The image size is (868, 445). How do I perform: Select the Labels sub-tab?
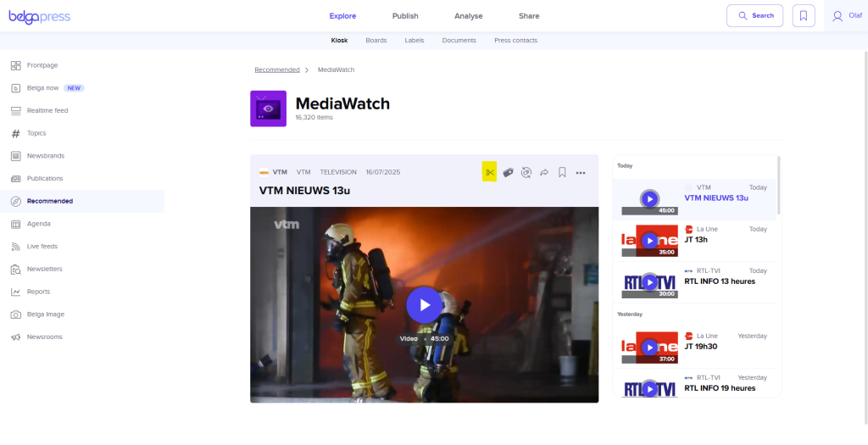[414, 41]
